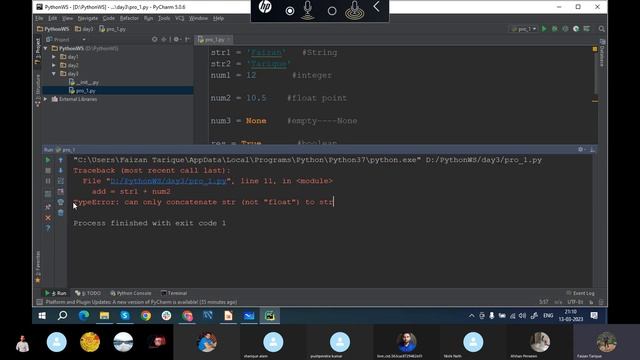640x360 pixels.
Task: Open File Explorer from the taskbar
Action: pyautogui.click(x=104, y=316)
